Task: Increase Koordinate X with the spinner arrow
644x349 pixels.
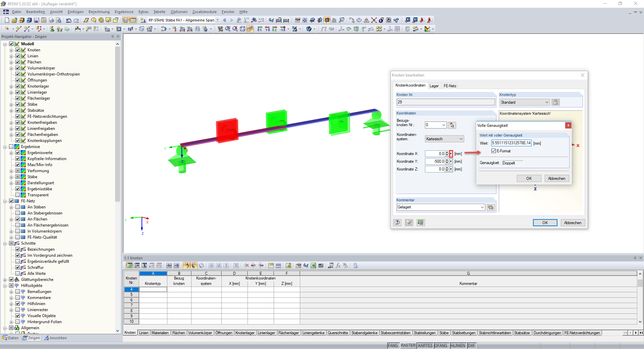Action: pyautogui.click(x=447, y=152)
